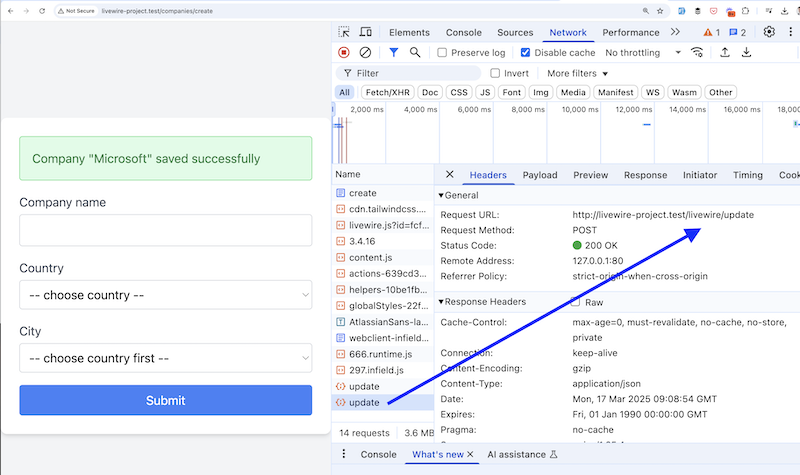Image resolution: width=800 pixels, height=475 pixels.
Task: Filter requests by Font type
Action: [x=512, y=92]
